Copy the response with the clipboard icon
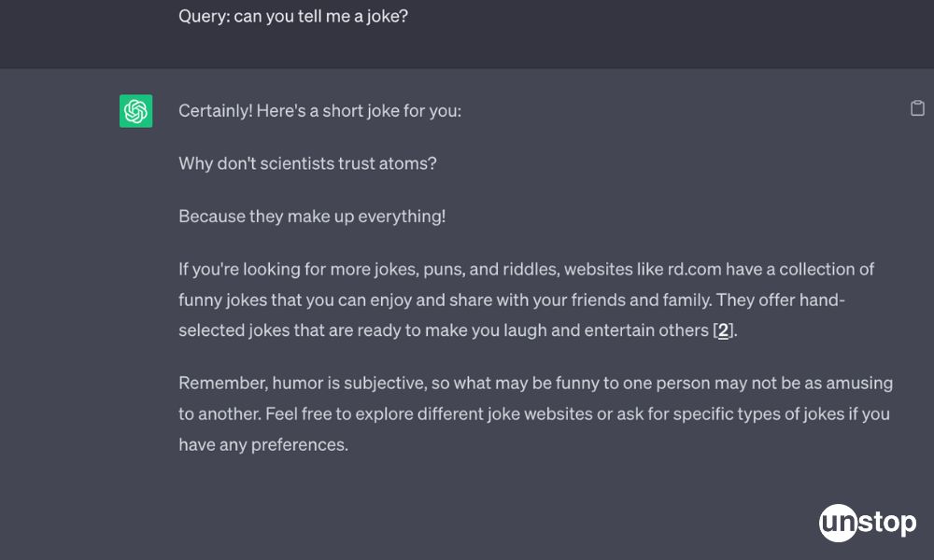Viewport: 934px width, 560px height. click(917, 108)
